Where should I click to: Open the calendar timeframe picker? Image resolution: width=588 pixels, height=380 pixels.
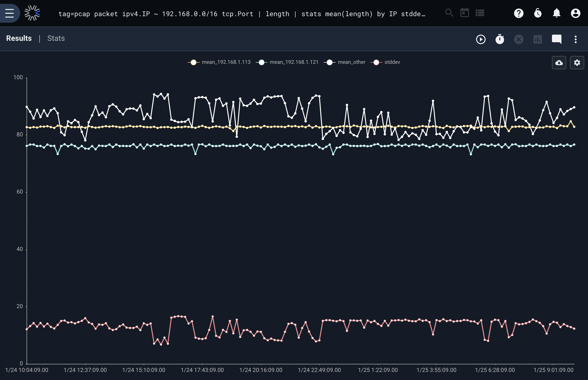coord(465,13)
